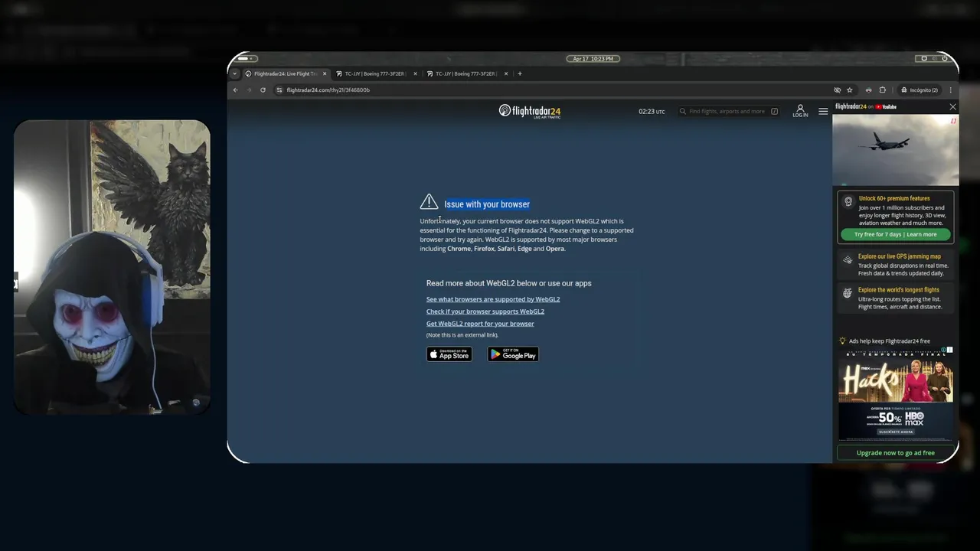The height and width of the screenshot is (551, 980).
Task: Play the Flightradar24 YouTube airplane video
Action: [x=896, y=150]
